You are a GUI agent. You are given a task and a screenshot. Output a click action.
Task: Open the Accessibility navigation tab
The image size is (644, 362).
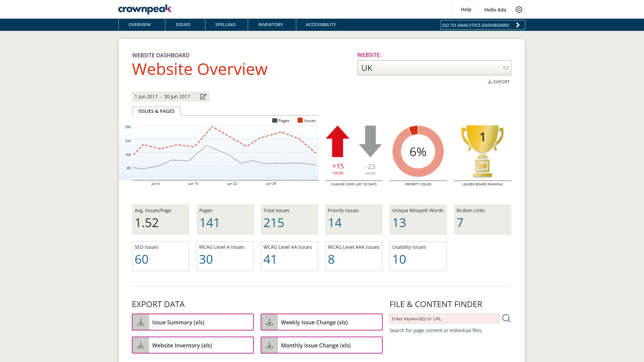point(321,25)
